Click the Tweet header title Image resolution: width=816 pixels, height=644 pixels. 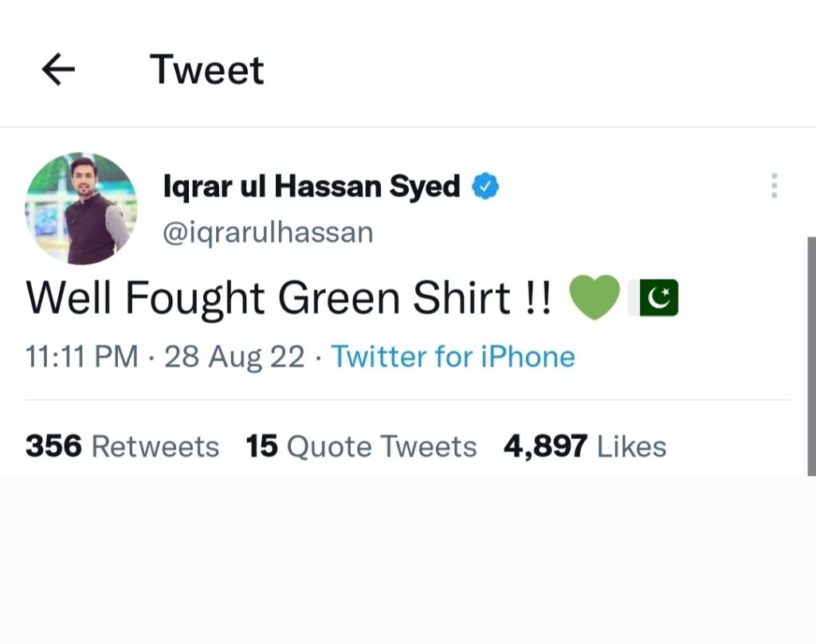click(x=207, y=70)
